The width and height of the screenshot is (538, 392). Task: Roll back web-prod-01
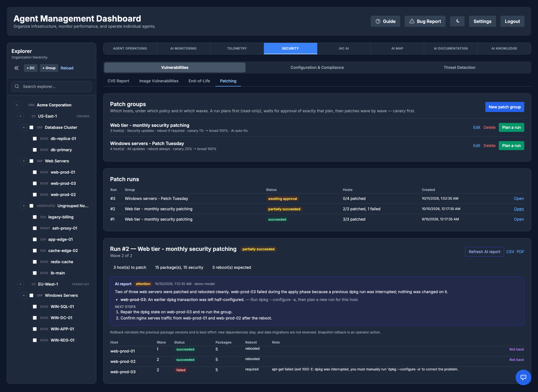(x=516, y=349)
